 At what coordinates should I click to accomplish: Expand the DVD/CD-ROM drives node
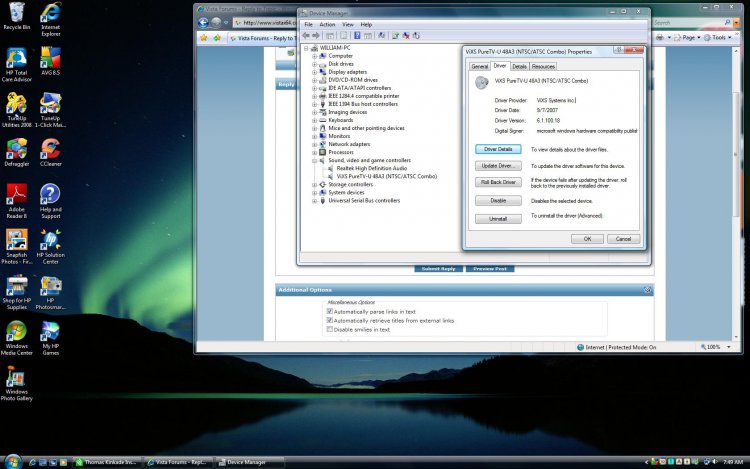pos(314,80)
